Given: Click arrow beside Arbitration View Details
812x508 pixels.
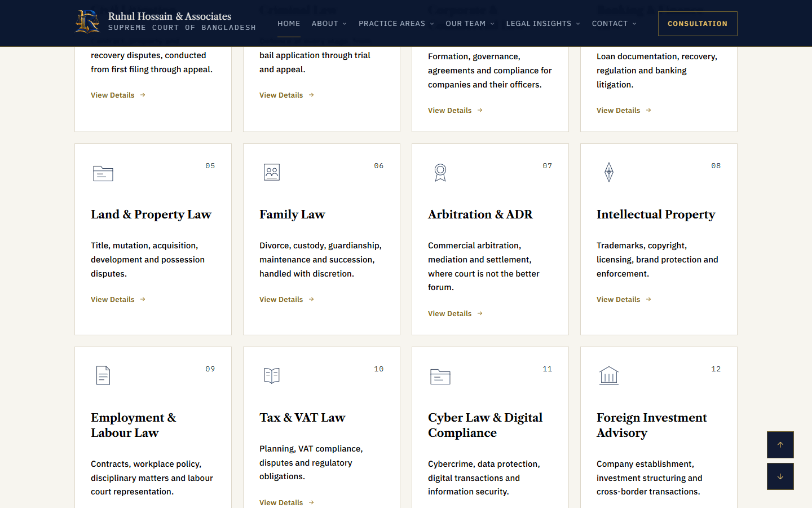Looking at the screenshot, I should click(480, 313).
